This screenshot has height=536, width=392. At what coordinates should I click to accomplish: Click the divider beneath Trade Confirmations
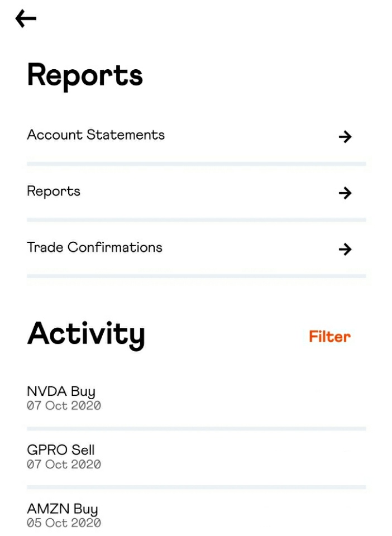(x=196, y=276)
